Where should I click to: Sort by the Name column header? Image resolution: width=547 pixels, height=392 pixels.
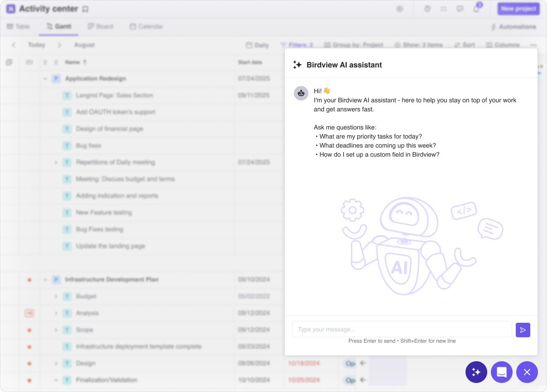coord(76,62)
